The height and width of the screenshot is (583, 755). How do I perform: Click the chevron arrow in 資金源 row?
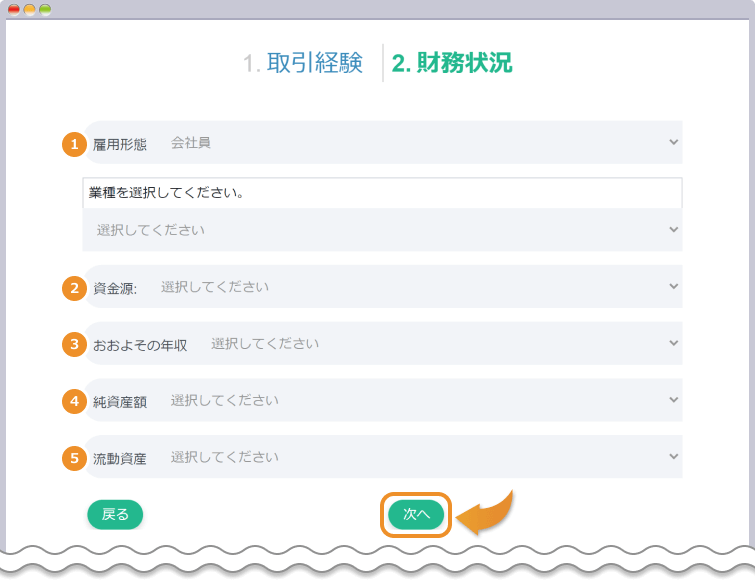coord(674,286)
